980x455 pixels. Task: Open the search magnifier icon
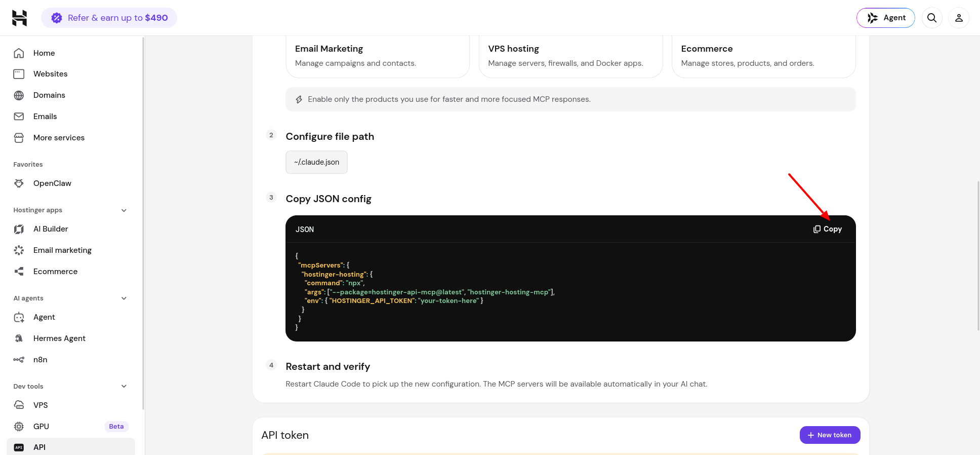tap(931, 18)
